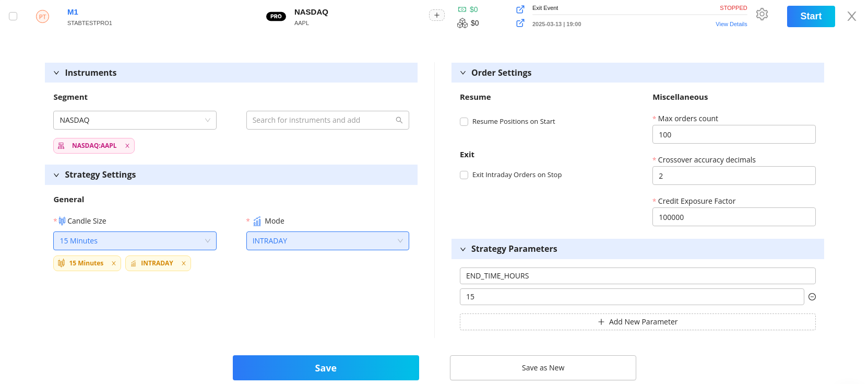868x384 pixels.
Task: Click the Save button
Action: [x=326, y=368]
